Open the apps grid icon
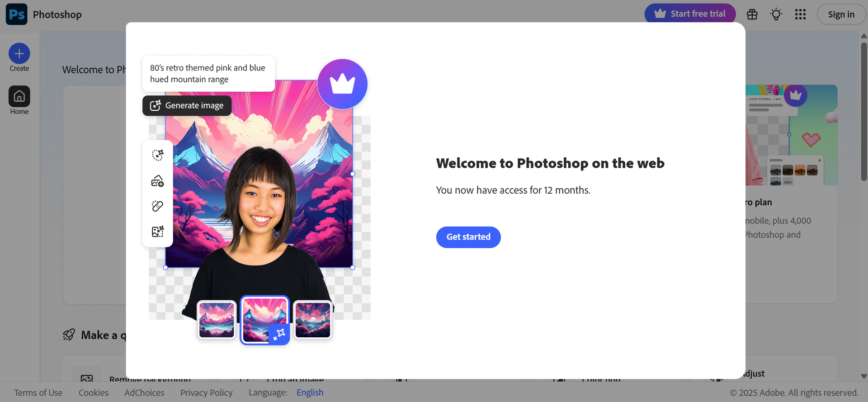The height and width of the screenshot is (402, 868). tap(800, 14)
